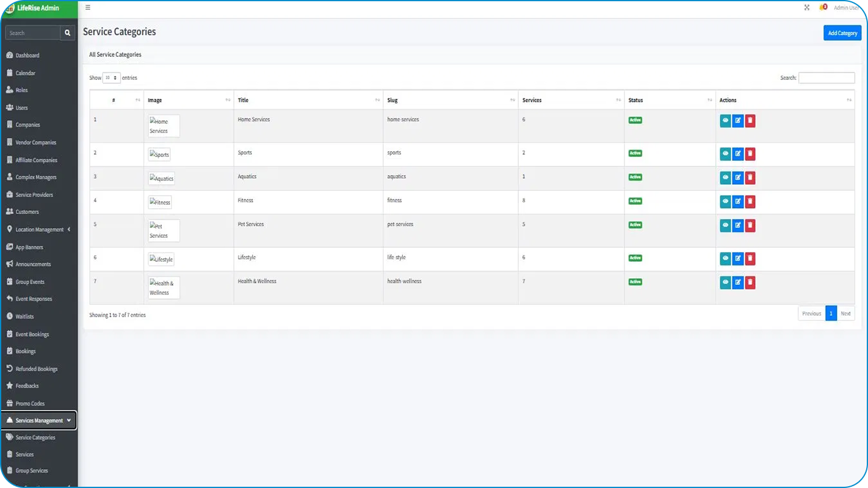Delete the Lifestyle category

pos(750,259)
